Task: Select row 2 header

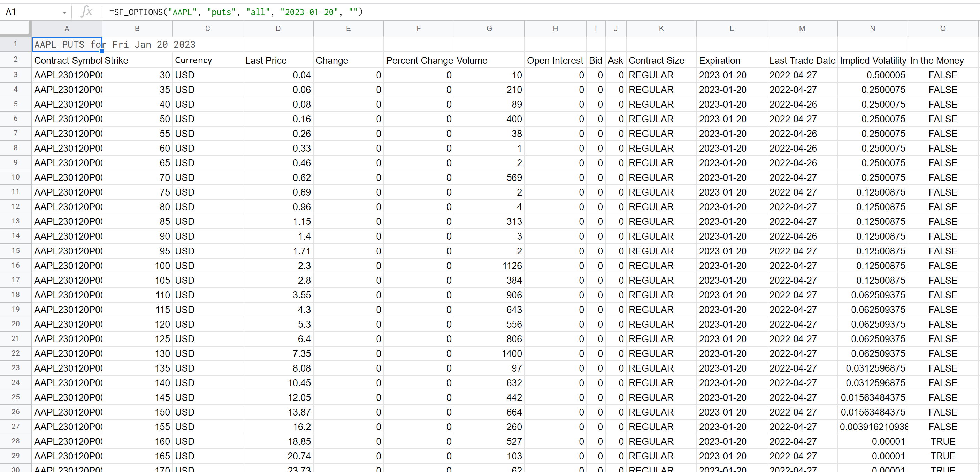Action: coord(16,59)
